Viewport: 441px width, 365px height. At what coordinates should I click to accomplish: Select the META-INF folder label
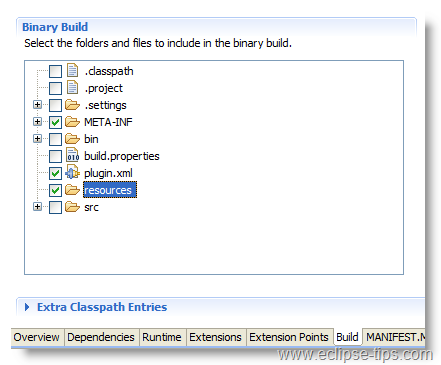pos(108,122)
